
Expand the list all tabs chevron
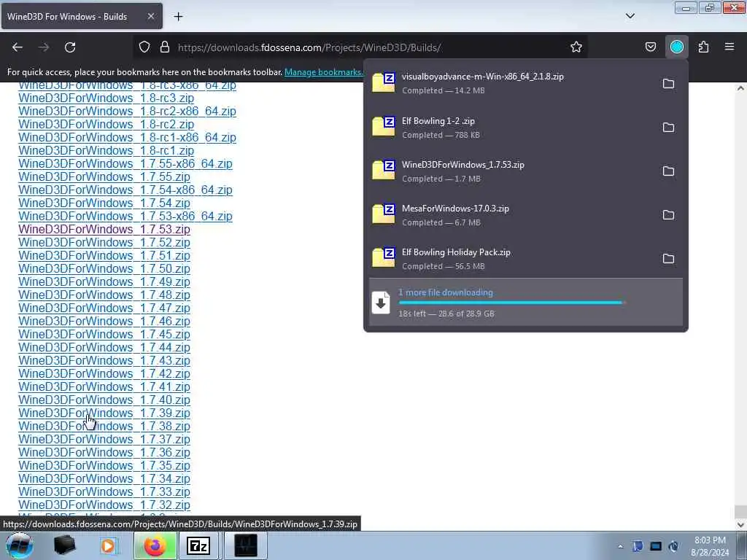tap(630, 16)
